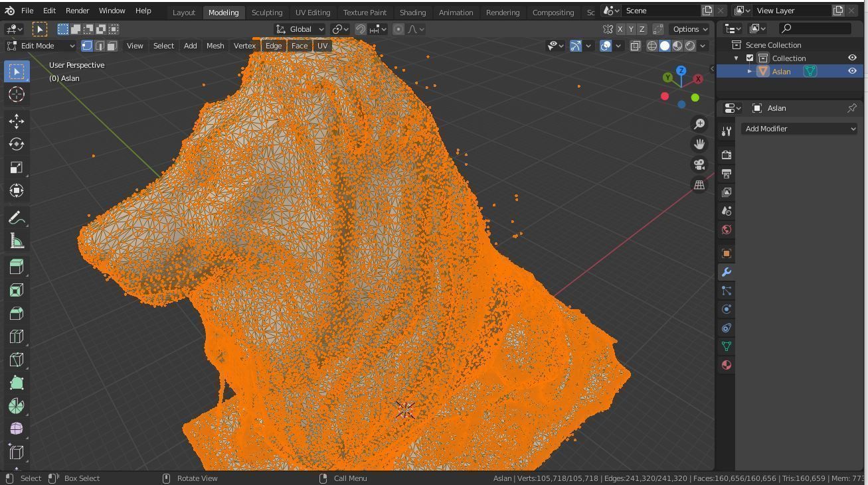Activate the Spin tool
The width and height of the screenshot is (868, 485).
tap(17, 406)
